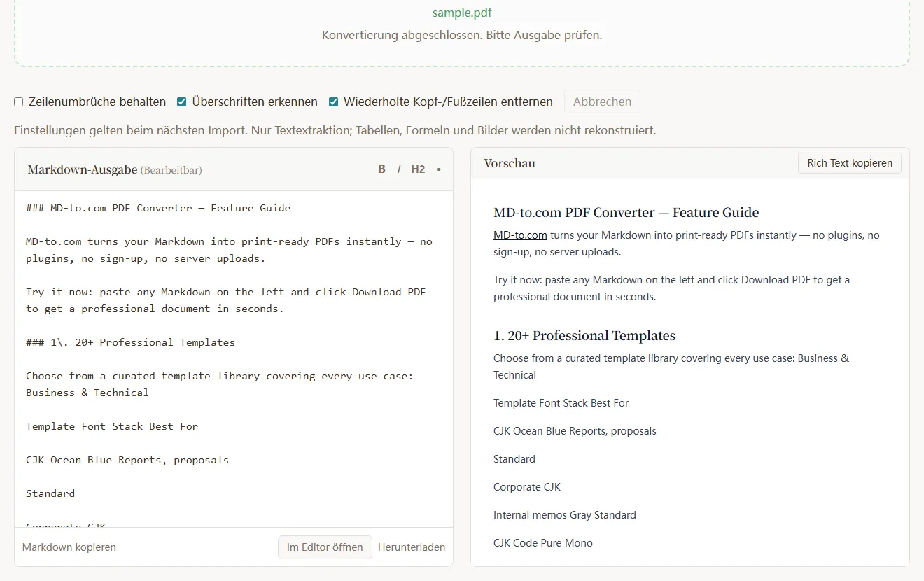Click the 'Template Font Stack Best For' editor line
This screenshot has height=581, width=924.
click(x=112, y=426)
